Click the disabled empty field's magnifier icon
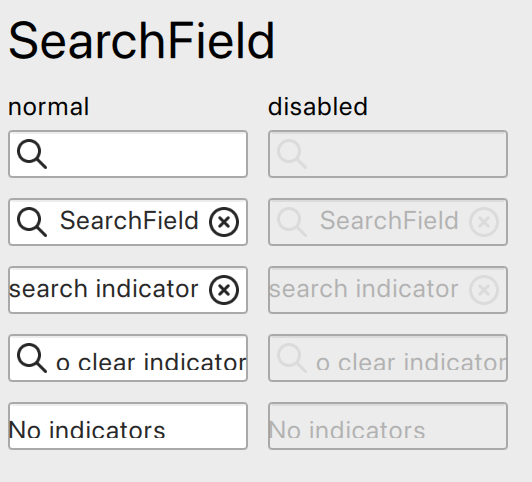The width and height of the screenshot is (532, 482). 292,154
